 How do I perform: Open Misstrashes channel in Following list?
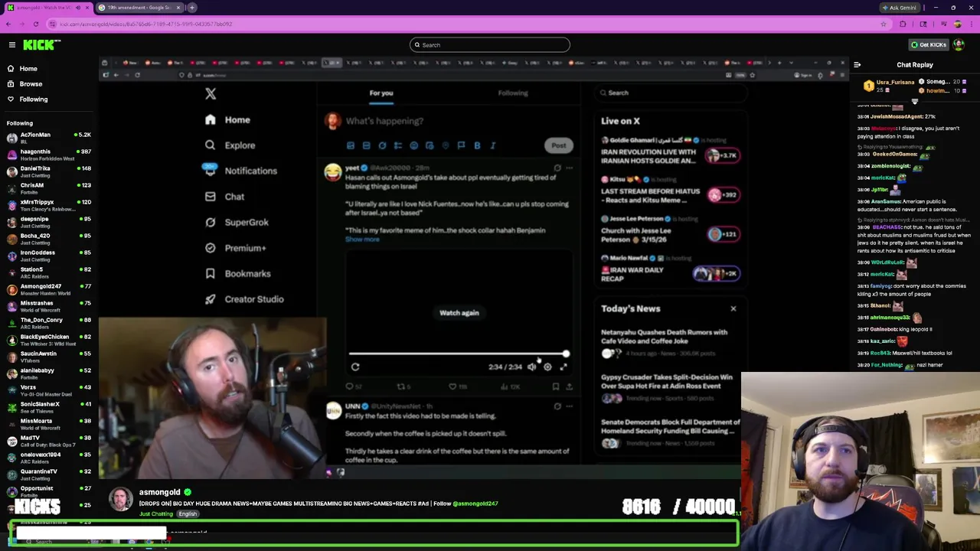pos(47,306)
